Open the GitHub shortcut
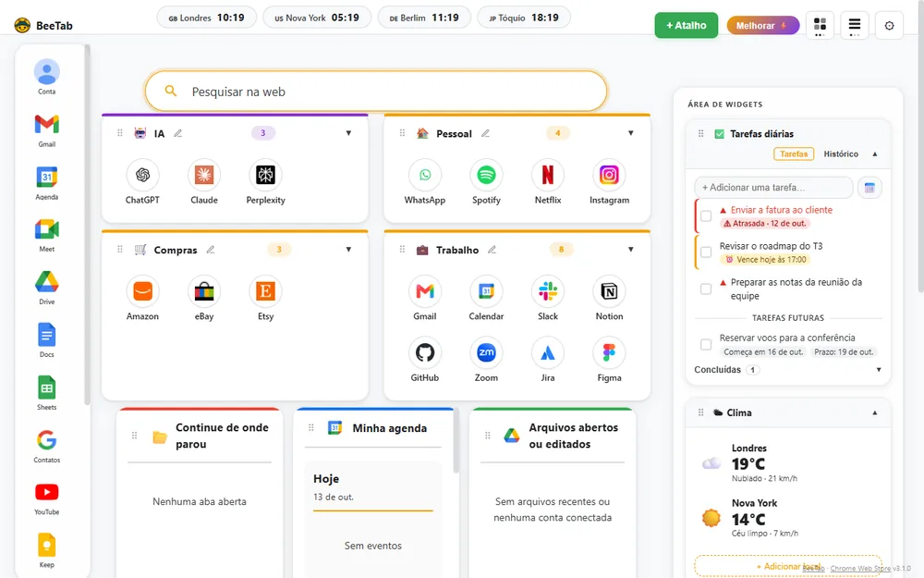 [425, 352]
